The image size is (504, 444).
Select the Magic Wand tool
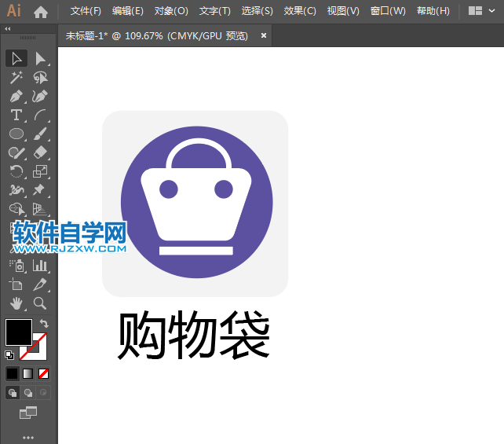[x=16, y=78]
